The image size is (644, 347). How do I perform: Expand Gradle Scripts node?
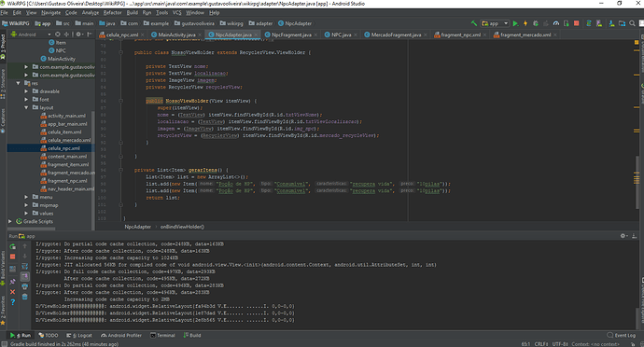10,221
